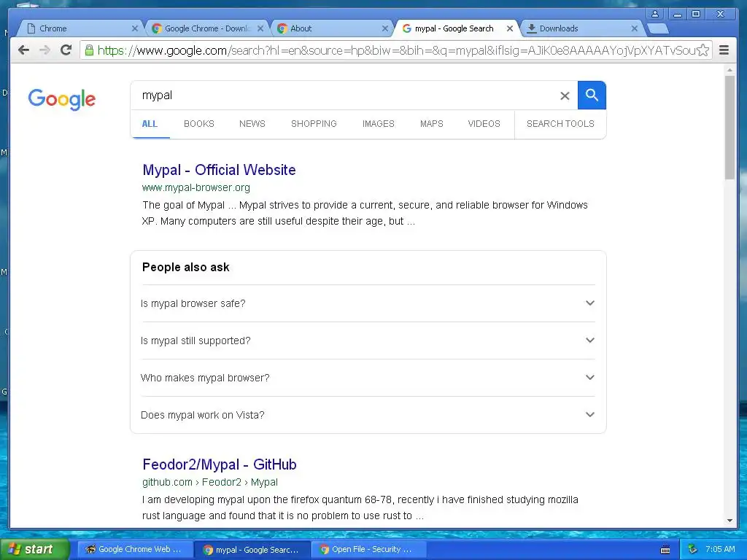Select the Shopping search filter
This screenshot has width=747, height=560.
tap(314, 124)
